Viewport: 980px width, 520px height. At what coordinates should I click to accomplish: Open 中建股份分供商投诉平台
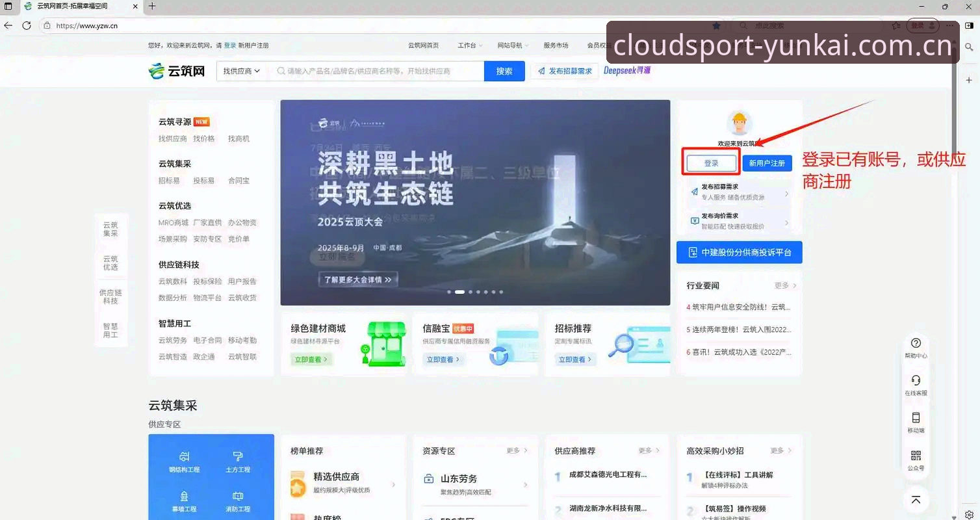(x=739, y=252)
